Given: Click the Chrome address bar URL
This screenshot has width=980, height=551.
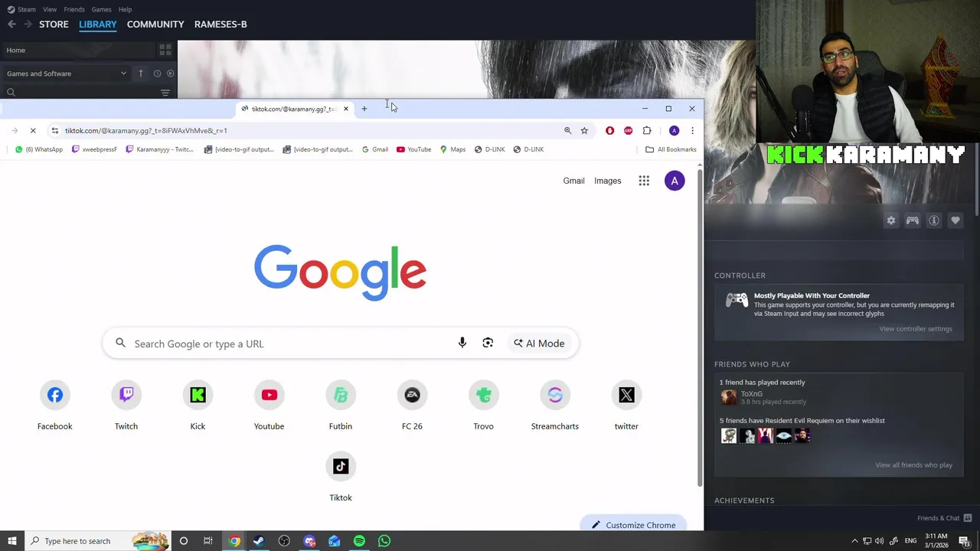Looking at the screenshot, I should pyautogui.click(x=145, y=131).
